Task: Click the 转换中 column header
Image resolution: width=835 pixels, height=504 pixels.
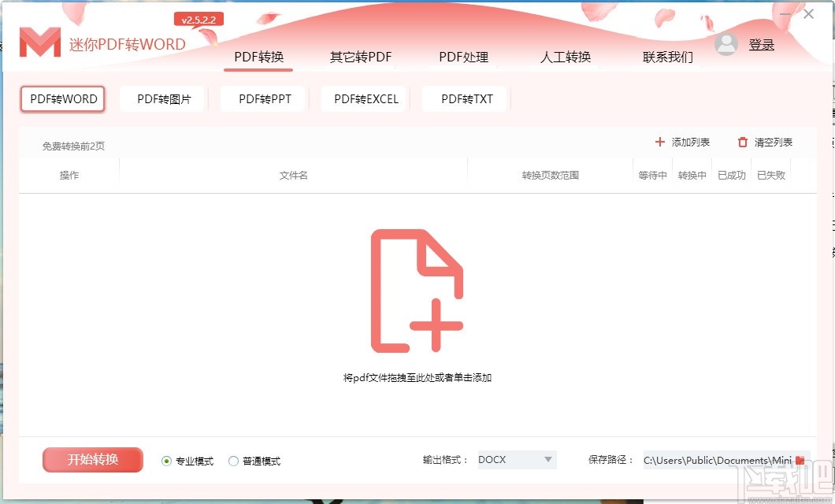Action: (x=692, y=175)
